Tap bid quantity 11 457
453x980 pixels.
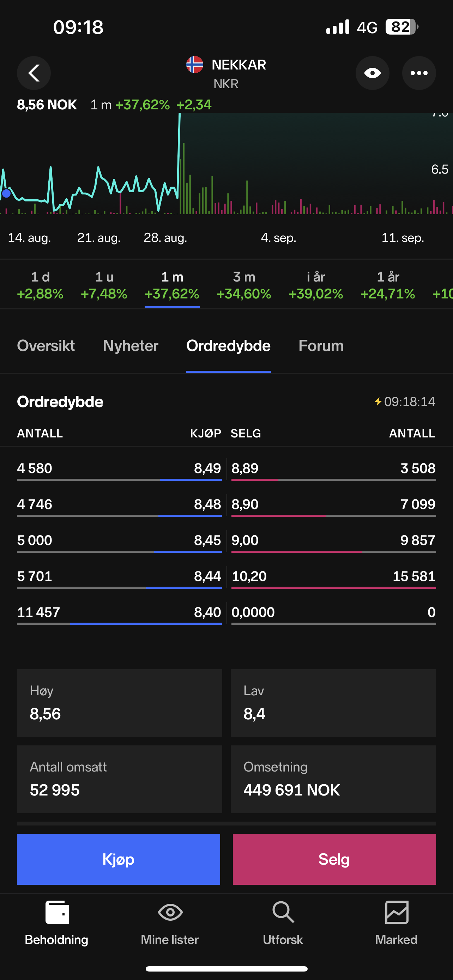click(x=38, y=612)
